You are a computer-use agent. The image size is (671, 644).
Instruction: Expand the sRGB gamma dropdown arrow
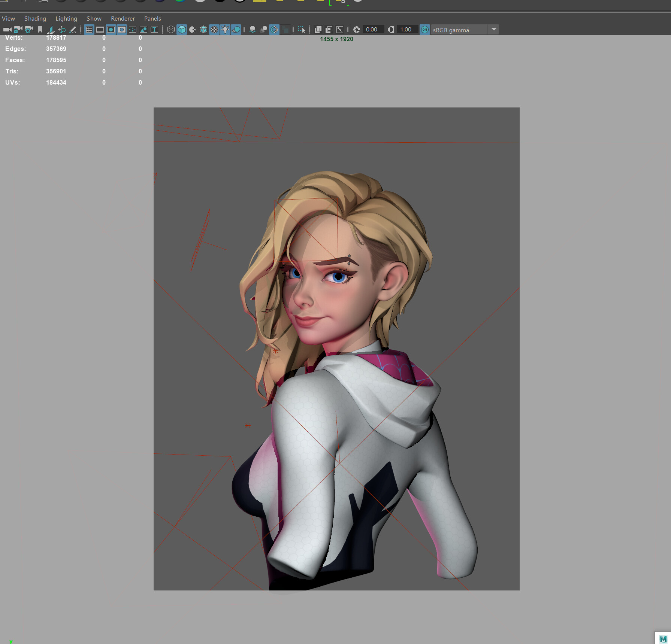tap(494, 30)
